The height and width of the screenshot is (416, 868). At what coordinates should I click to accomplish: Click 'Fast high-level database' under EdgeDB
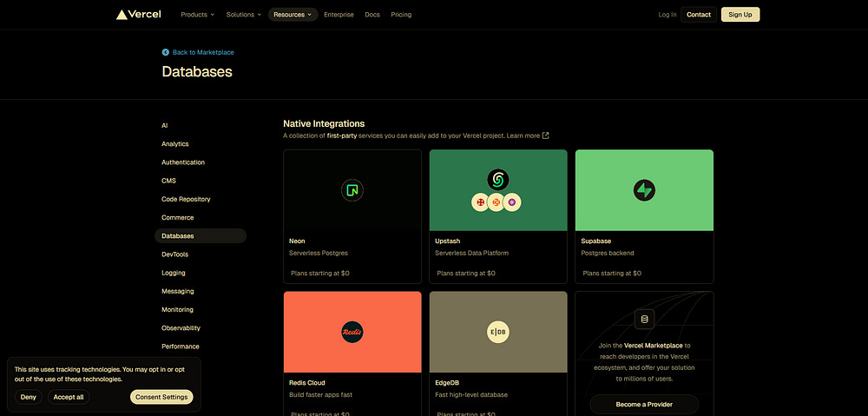pos(471,395)
